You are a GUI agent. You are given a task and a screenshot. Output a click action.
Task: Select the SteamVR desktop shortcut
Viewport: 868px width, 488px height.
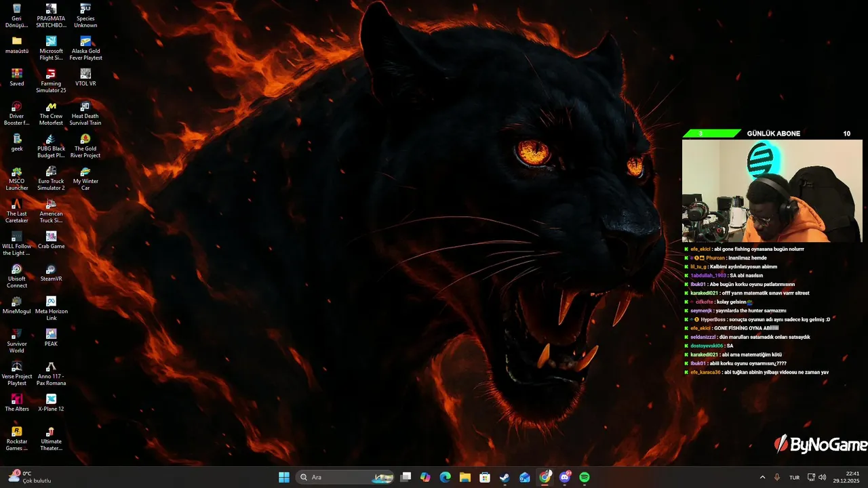(51, 272)
